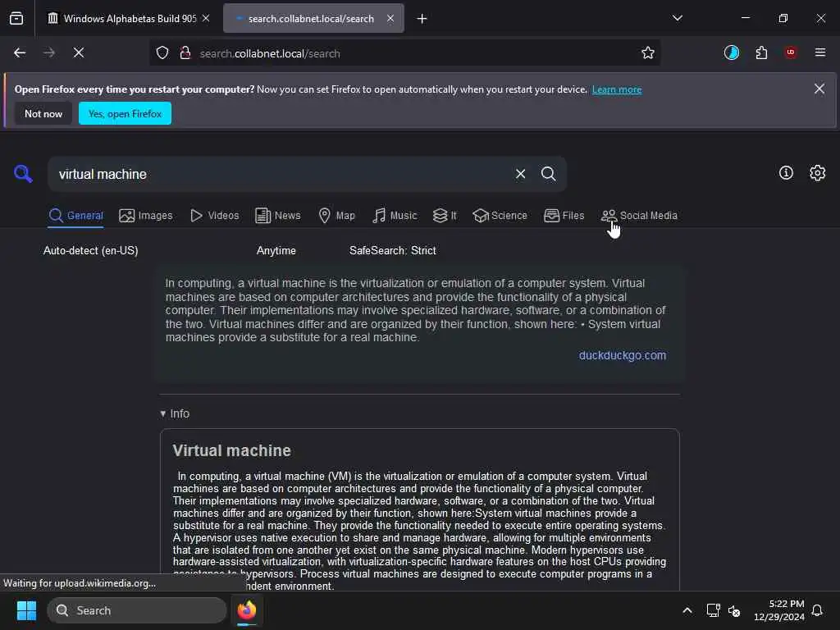The width and height of the screenshot is (840, 630).
Task: Click the search engine logo magnifier
Action: pos(23,174)
